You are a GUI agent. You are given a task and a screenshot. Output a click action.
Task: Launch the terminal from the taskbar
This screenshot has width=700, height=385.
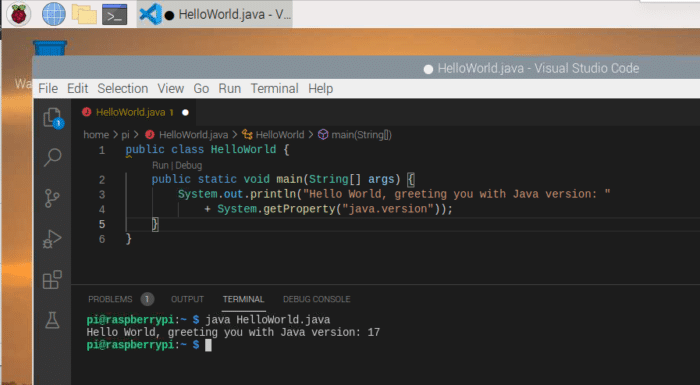coord(115,14)
